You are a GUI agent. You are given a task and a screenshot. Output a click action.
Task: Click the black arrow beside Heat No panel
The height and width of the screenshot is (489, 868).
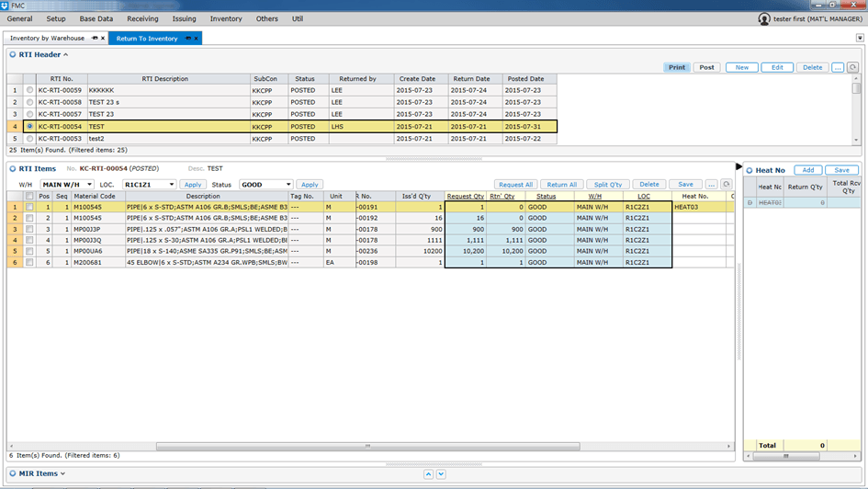740,167
